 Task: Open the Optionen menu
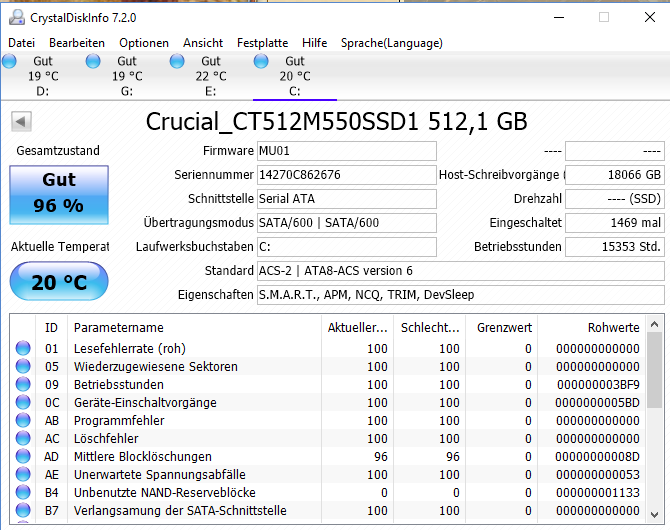(144, 43)
